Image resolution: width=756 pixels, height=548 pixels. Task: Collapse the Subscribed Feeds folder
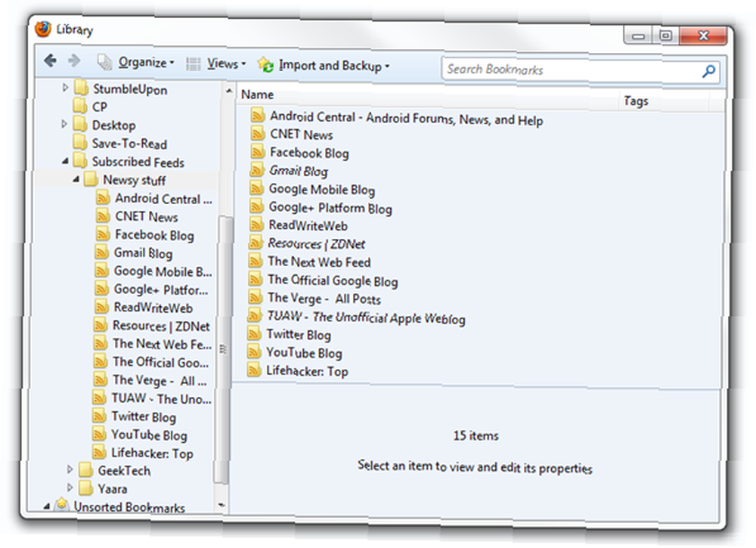[x=64, y=160]
